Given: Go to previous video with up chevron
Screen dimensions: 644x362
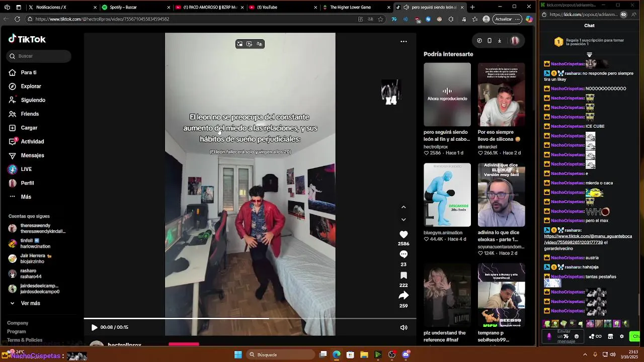Looking at the screenshot, I should pyautogui.click(x=404, y=207).
